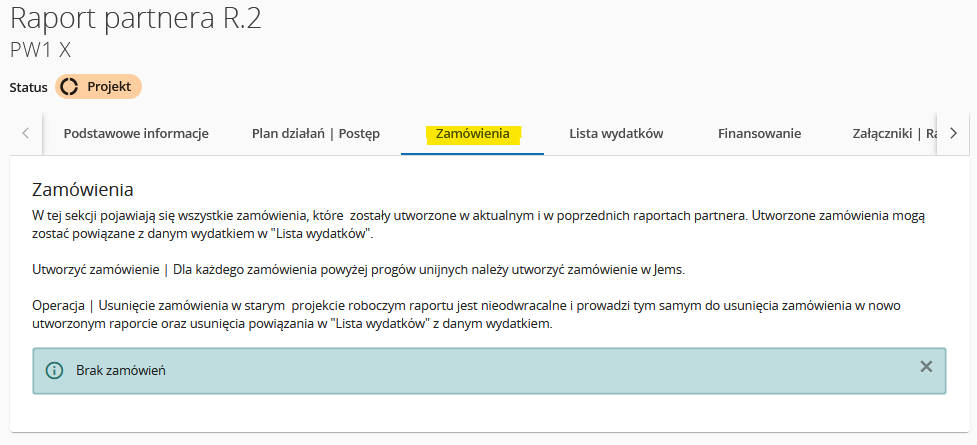Viewport: 977px width, 445px height.
Task: Click the Brak zamówień message text
Action: tap(120, 371)
